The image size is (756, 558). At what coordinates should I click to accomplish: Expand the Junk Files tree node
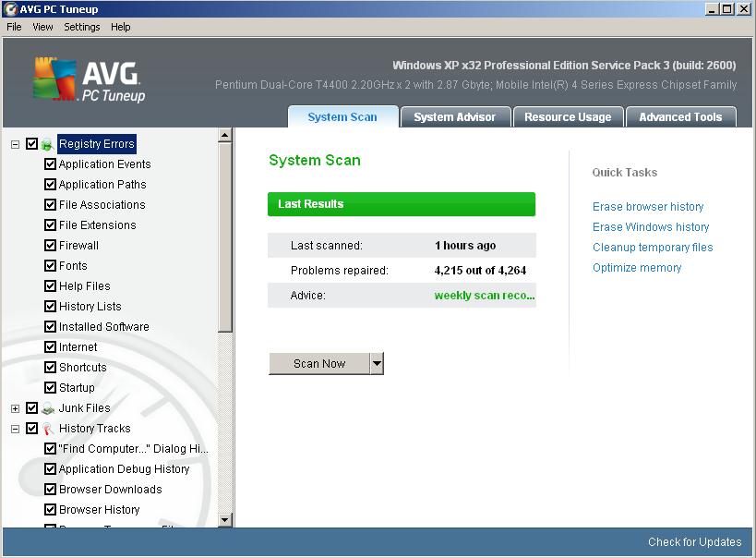(x=16, y=409)
